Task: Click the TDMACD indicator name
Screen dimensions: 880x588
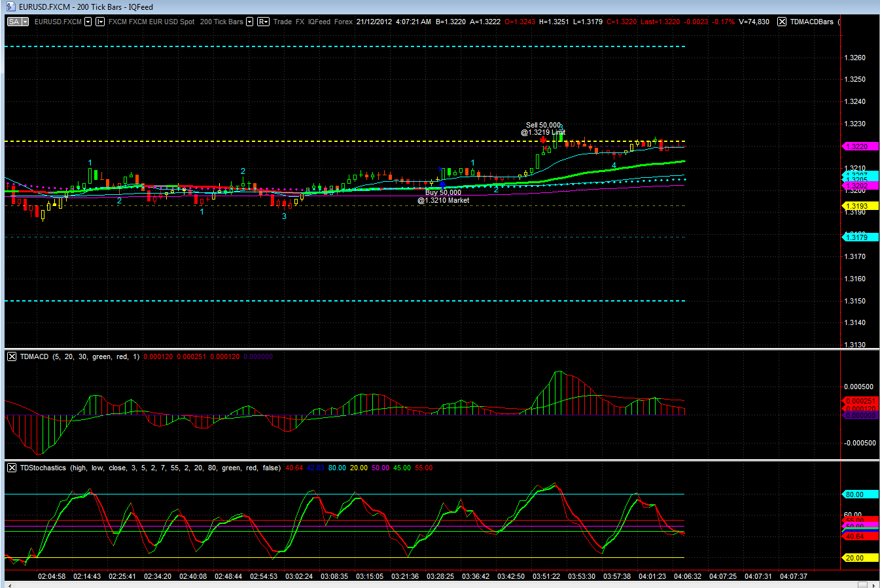Action: click(34, 356)
